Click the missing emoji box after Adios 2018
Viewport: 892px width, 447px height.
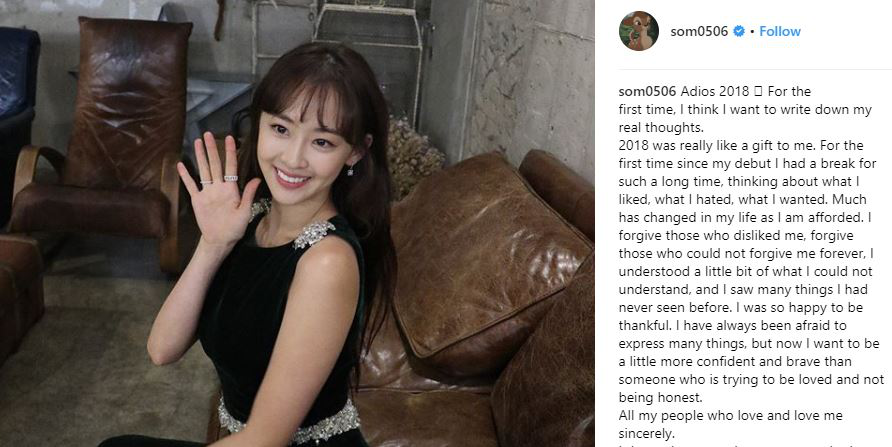pyautogui.click(x=758, y=91)
